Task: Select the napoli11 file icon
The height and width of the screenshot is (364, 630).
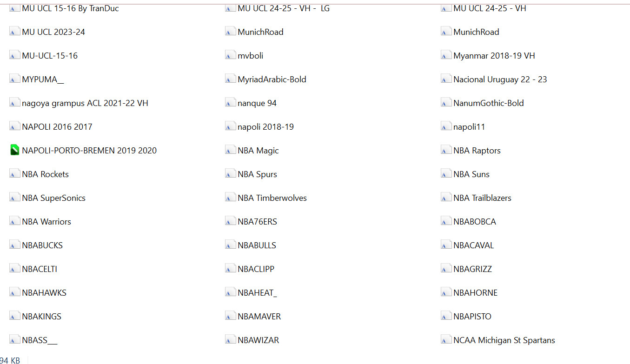Action: pyautogui.click(x=446, y=126)
